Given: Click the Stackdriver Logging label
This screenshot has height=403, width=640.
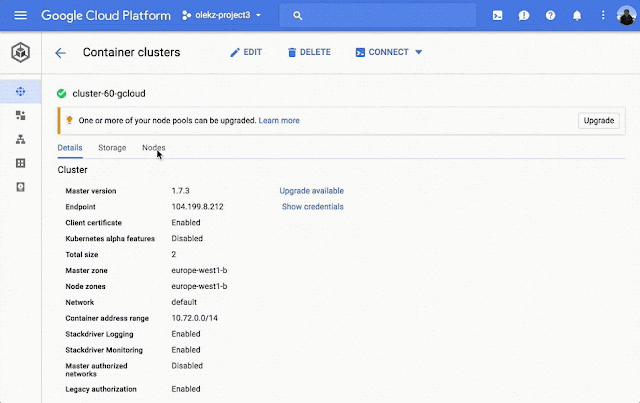Looking at the screenshot, I should tap(100, 334).
